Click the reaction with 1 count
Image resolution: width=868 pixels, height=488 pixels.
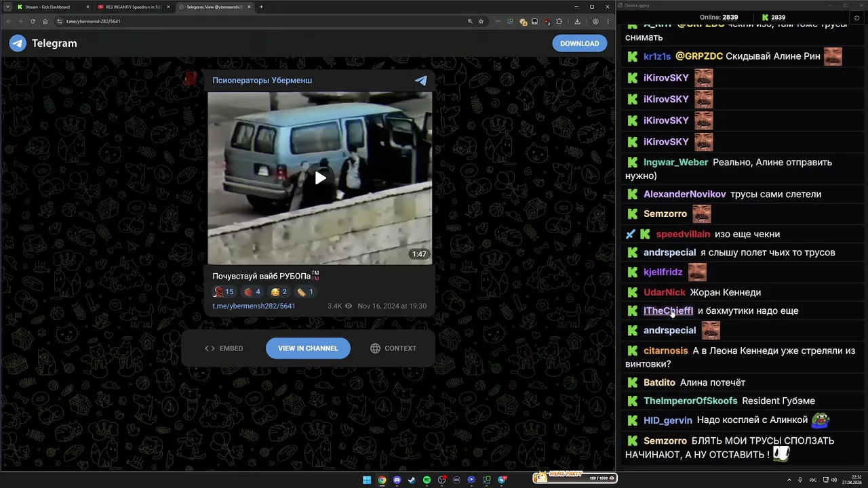[x=304, y=292]
